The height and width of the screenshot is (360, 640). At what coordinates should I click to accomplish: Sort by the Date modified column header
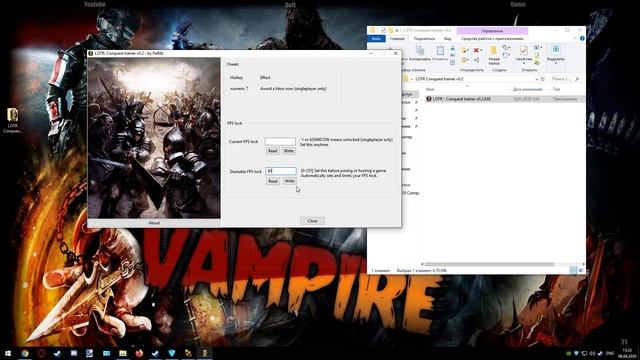click(527, 89)
